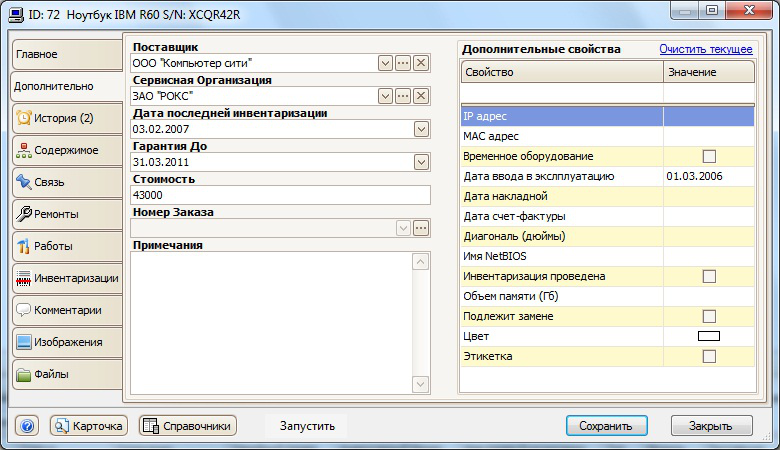Image resolution: width=780 pixels, height=450 pixels.
Task: Open Ремонты tab
Action: [67, 214]
